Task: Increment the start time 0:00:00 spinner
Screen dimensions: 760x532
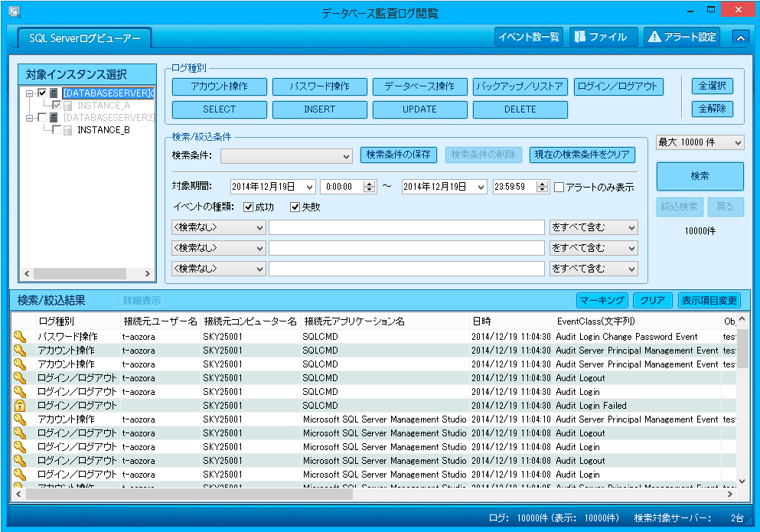Action: click(370, 184)
